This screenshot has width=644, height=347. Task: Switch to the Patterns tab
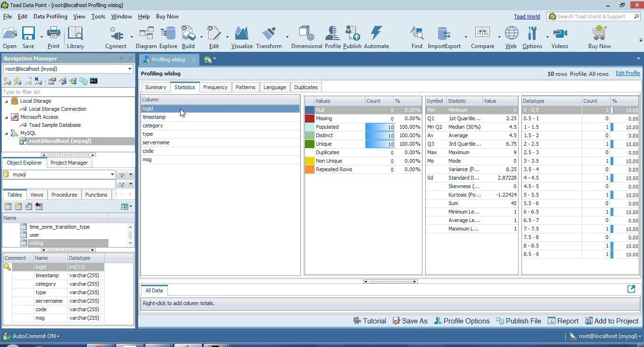tap(245, 87)
